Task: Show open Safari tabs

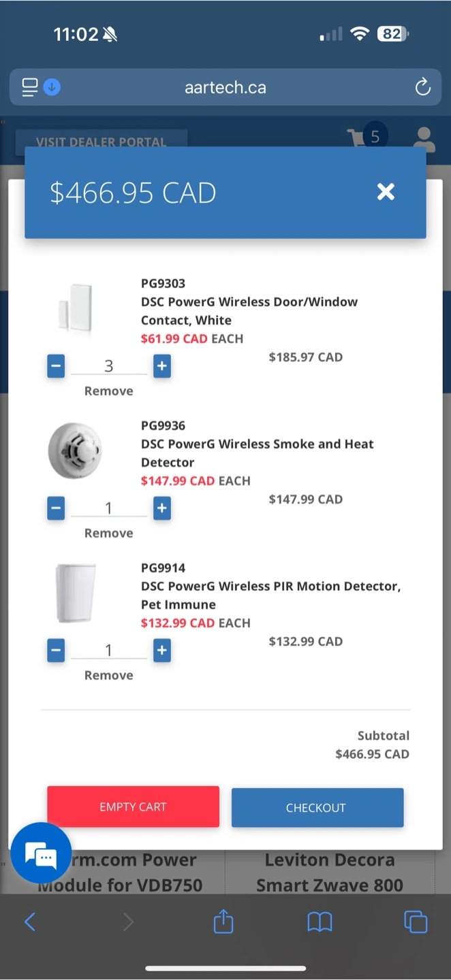Action: [x=416, y=922]
